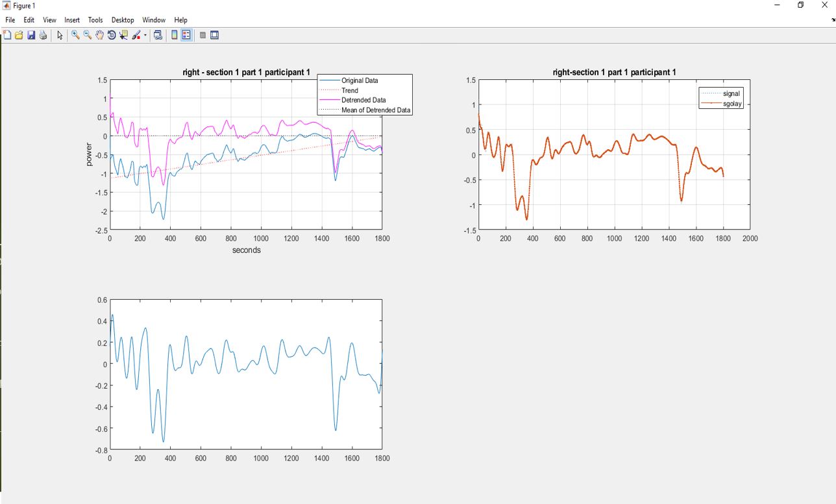Activate the Zoom Out tool

pyautogui.click(x=88, y=35)
